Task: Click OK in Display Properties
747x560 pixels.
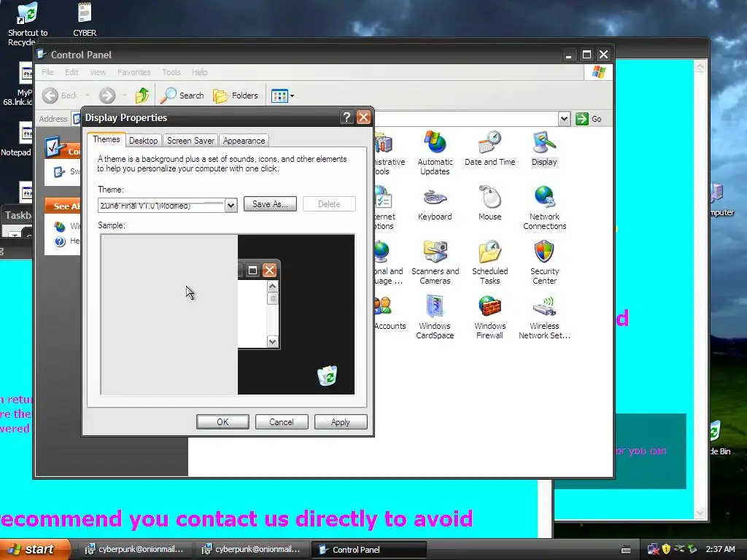Action: coord(222,422)
